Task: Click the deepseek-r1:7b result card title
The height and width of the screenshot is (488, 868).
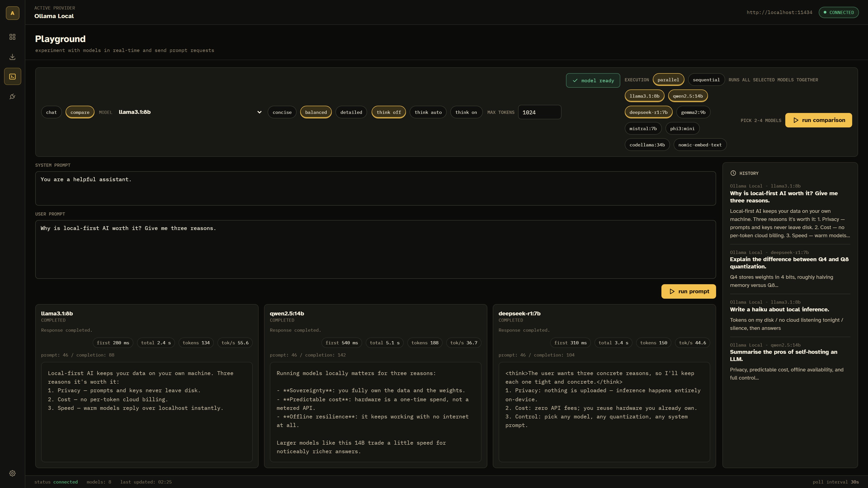Action: (x=519, y=314)
